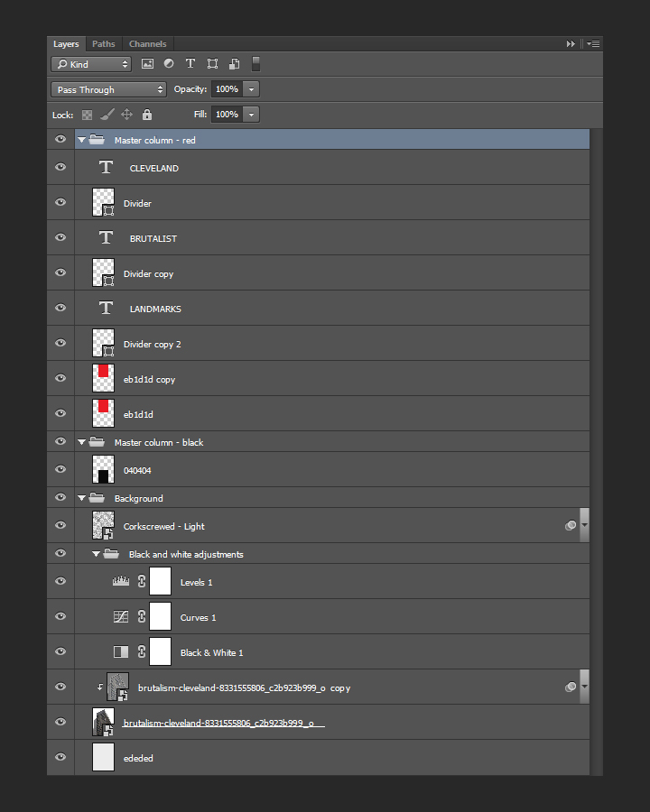This screenshot has width=650, height=812.
Task: Click smart filter icon on brutalism copy layer
Action: [571, 687]
